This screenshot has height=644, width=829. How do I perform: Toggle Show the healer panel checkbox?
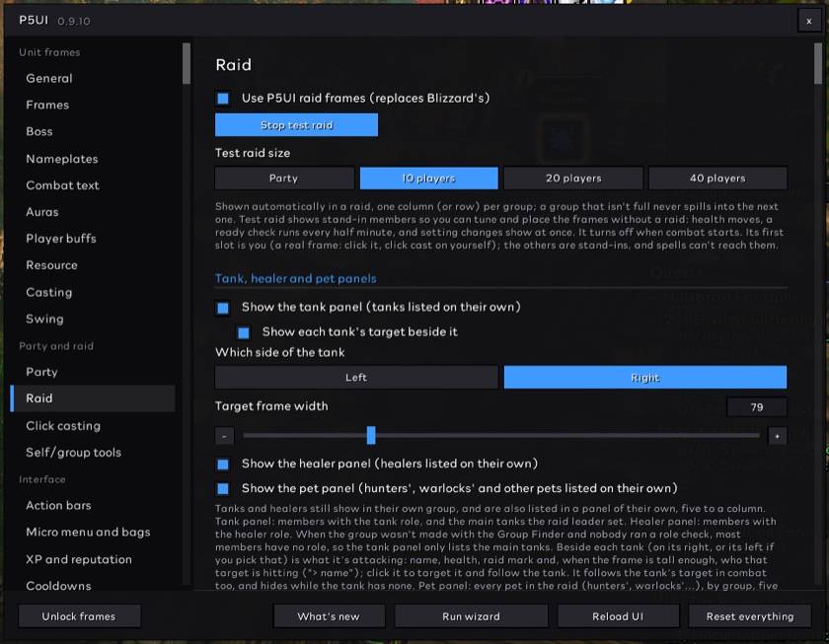[223, 464]
